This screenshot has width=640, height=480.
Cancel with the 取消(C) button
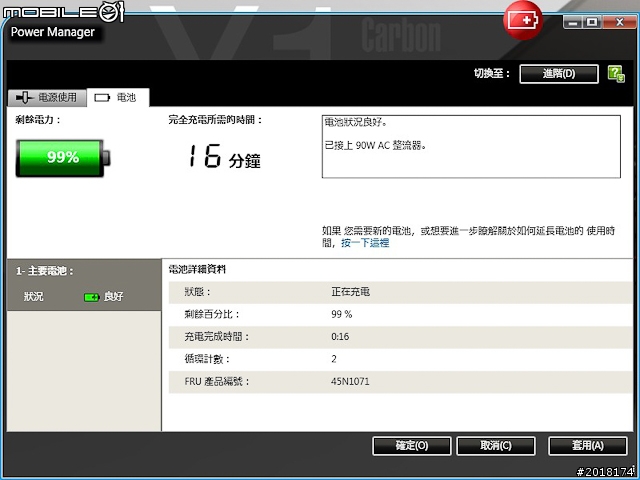click(x=496, y=446)
